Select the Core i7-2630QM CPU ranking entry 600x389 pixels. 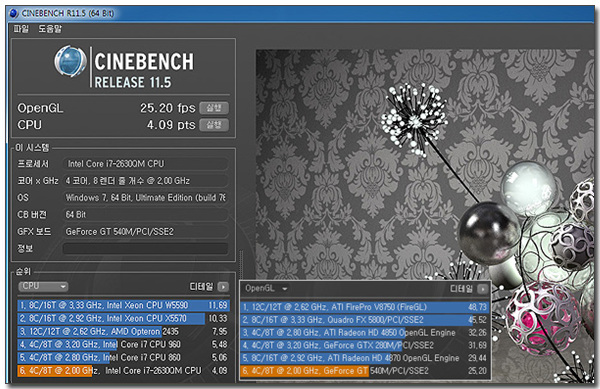point(123,371)
